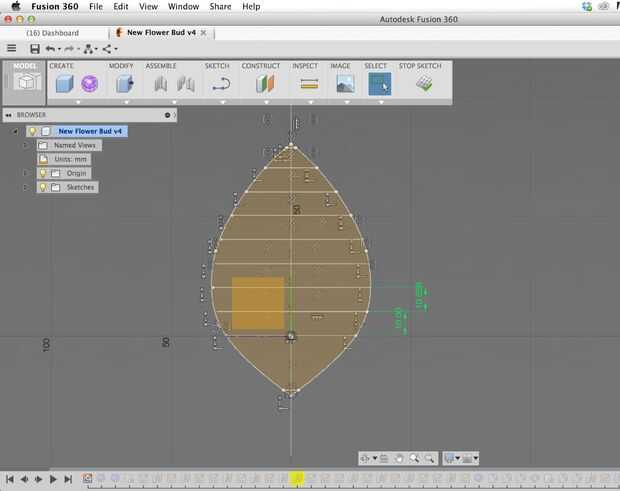Viewport: 620px width, 491px height.
Task: Collapse the New Flower Bud v4 root node
Action: [15, 131]
